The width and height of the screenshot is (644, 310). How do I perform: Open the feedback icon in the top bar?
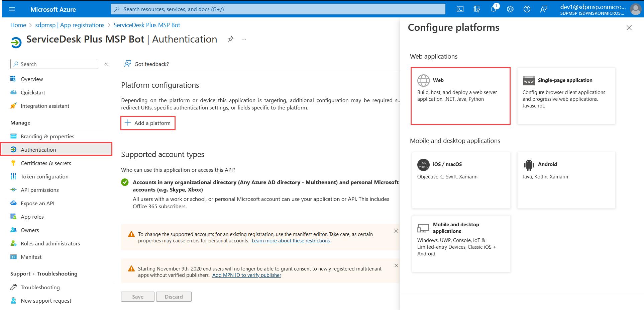543,9
